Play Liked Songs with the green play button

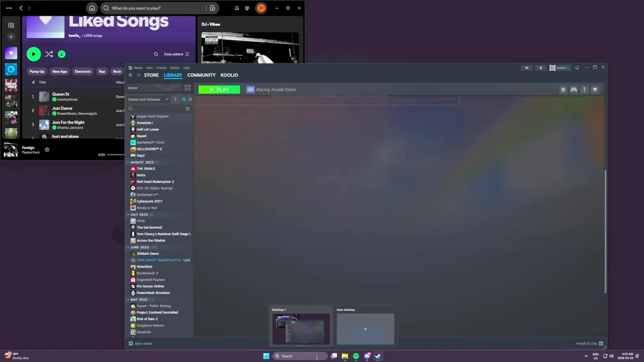[33, 54]
